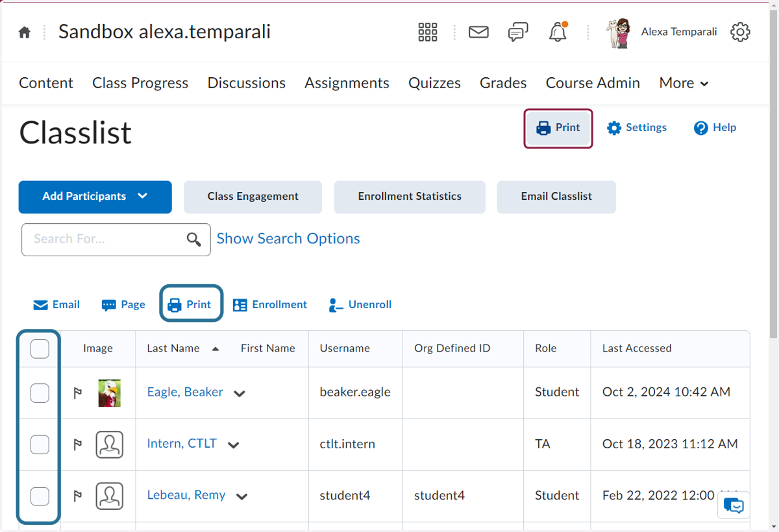Click the flag icon for Intern, CTLT

pyautogui.click(x=78, y=444)
